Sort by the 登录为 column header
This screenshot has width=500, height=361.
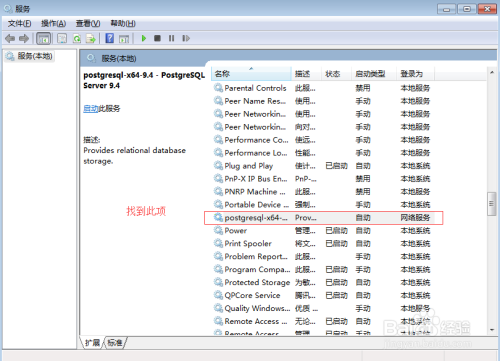(x=415, y=74)
